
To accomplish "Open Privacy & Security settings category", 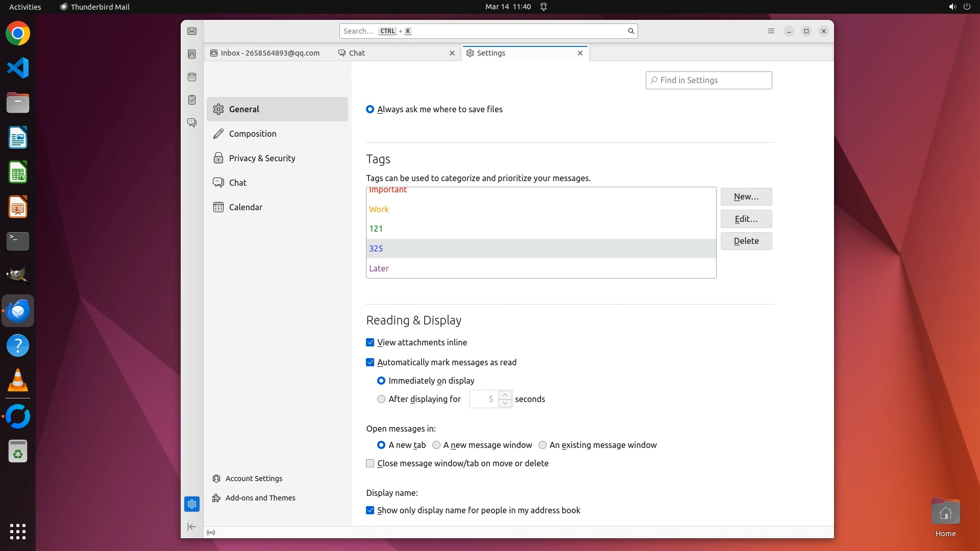I will (x=262, y=158).
